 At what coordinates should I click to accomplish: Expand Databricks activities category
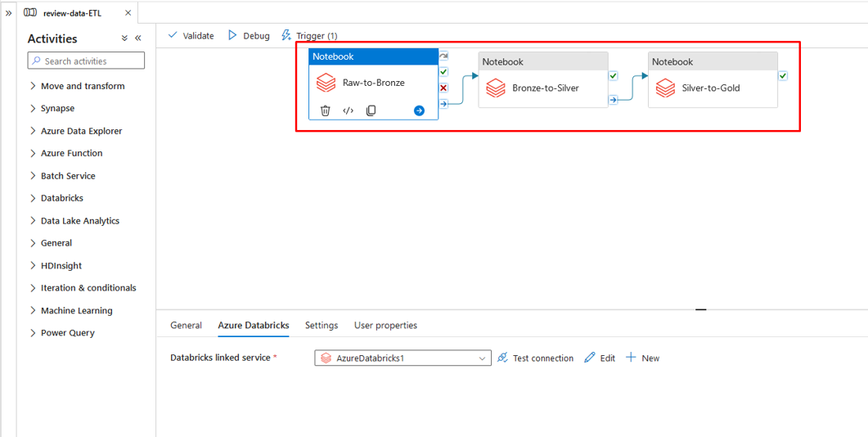[57, 198]
